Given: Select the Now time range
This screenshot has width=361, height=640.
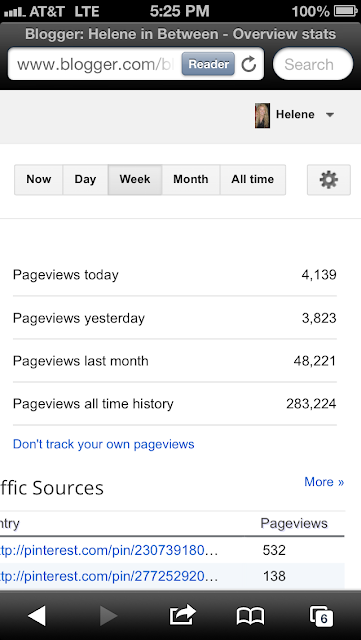Looking at the screenshot, I should click(38, 180).
